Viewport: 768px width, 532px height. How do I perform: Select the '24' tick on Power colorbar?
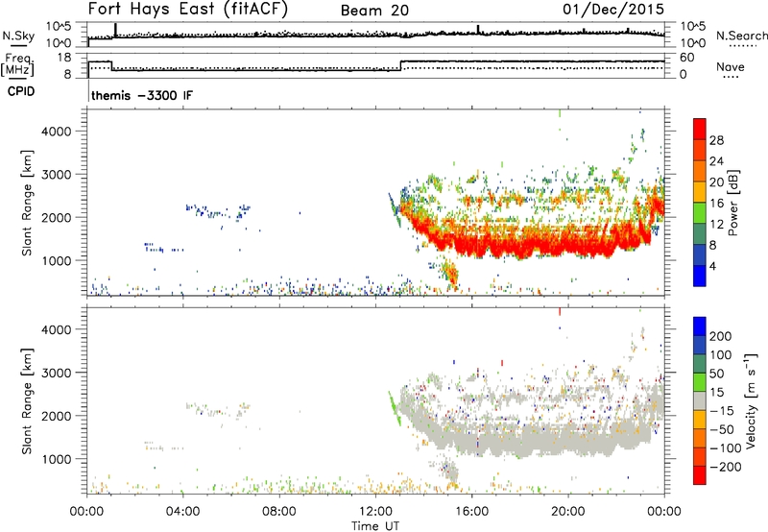(x=716, y=161)
